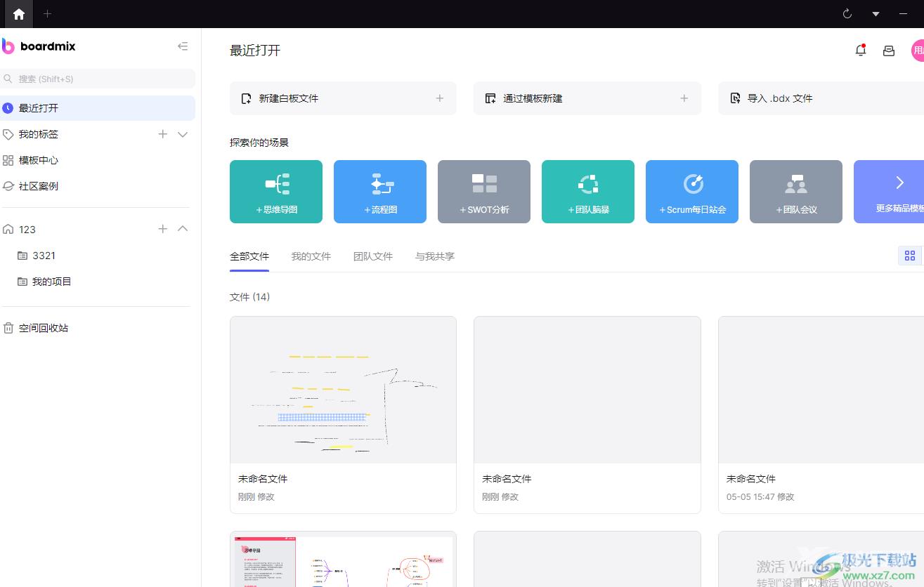Open 我的标签 in sidebar

click(39, 134)
